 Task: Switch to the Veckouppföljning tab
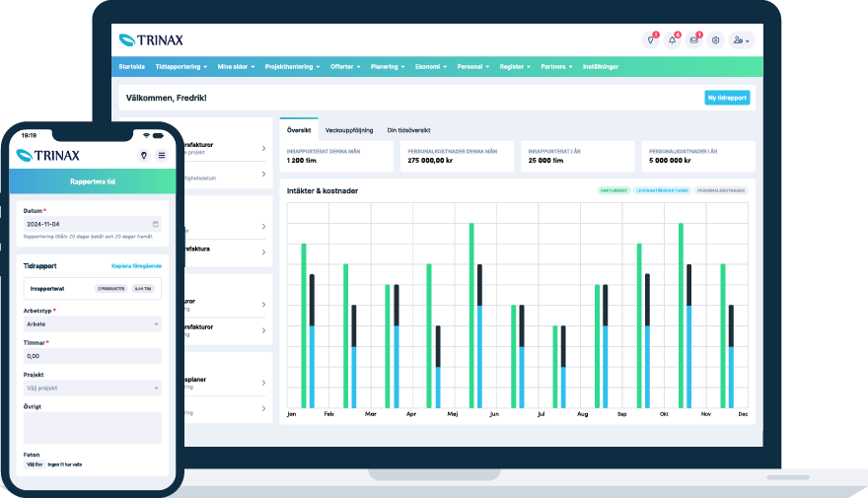point(348,130)
